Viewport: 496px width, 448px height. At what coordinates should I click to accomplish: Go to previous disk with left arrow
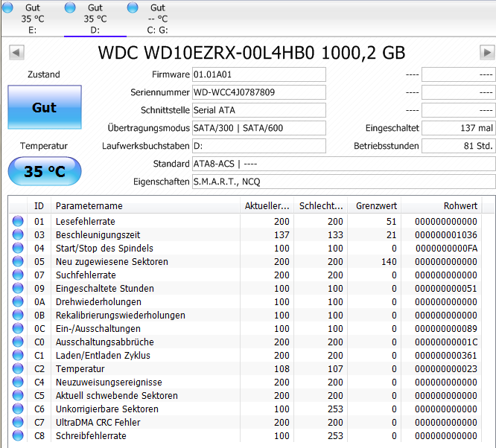point(16,53)
